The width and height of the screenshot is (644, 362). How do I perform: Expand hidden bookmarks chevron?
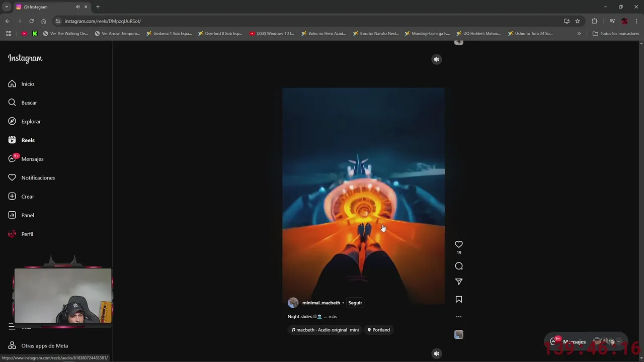tap(579, 34)
